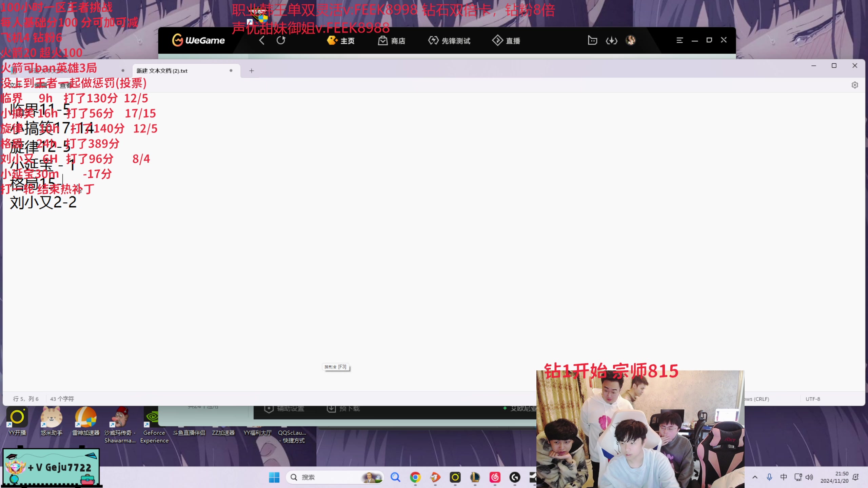Click the WeGame user avatar
The image size is (868, 488).
pos(631,40)
